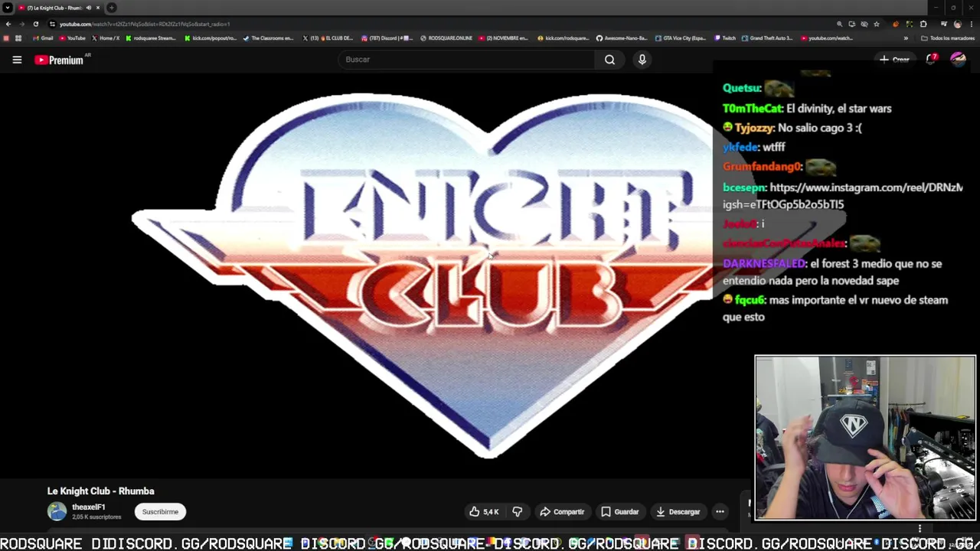Open the kick.com/popout bookmark
The image size is (980, 551).
coord(211,38)
